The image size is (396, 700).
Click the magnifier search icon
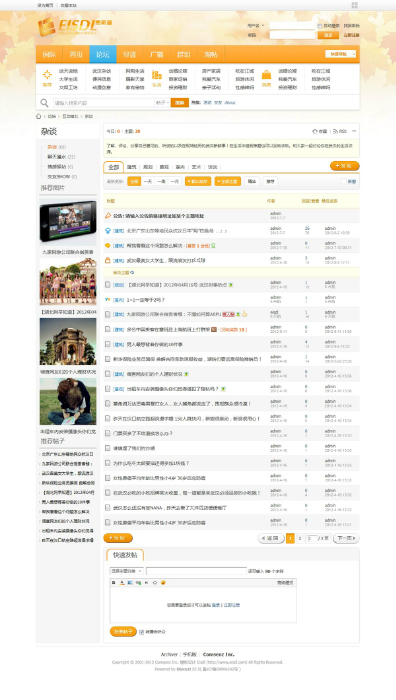[44, 103]
